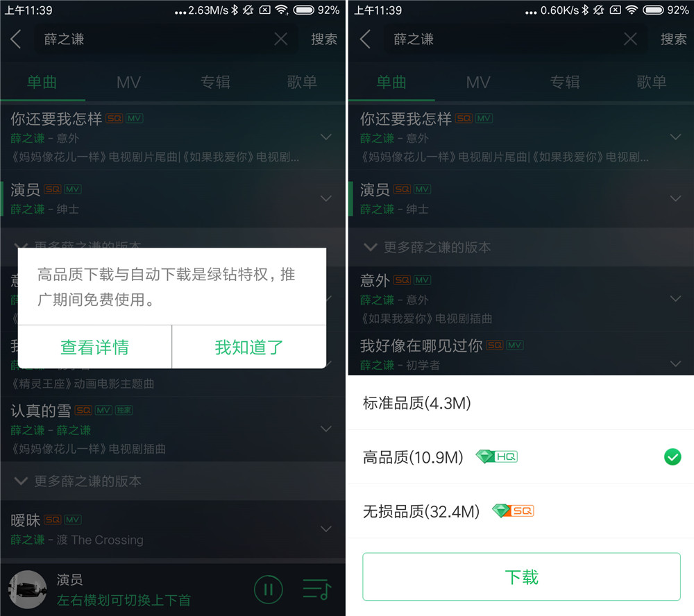Select 标准品质(4.3M) quality option
Viewport: 694px width, 616px height.
521,403
